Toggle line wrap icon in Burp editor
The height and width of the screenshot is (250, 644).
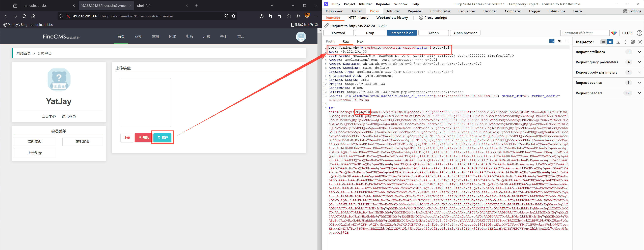[552, 41]
